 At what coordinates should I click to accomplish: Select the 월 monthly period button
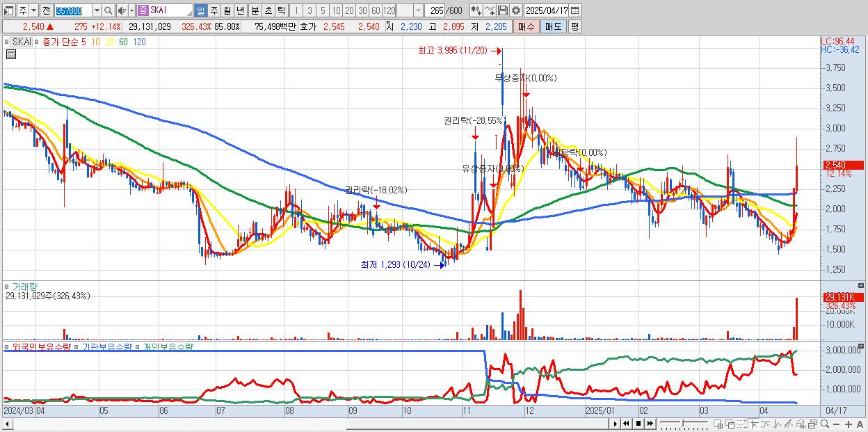[227, 10]
